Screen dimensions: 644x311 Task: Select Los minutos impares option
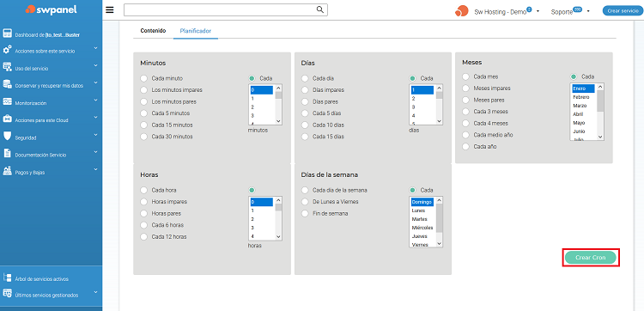point(143,89)
